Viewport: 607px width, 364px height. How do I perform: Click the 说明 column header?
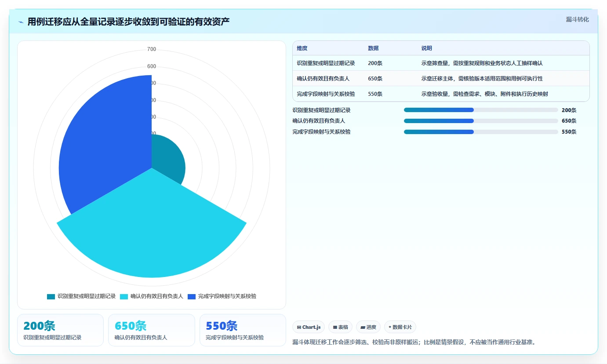[x=426, y=48]
